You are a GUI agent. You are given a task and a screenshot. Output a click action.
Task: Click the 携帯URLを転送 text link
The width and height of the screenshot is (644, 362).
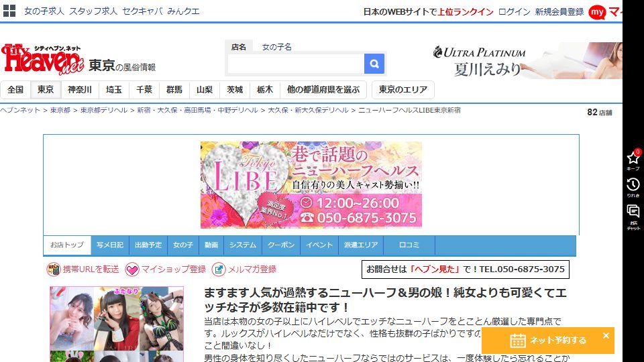point(91,269)
